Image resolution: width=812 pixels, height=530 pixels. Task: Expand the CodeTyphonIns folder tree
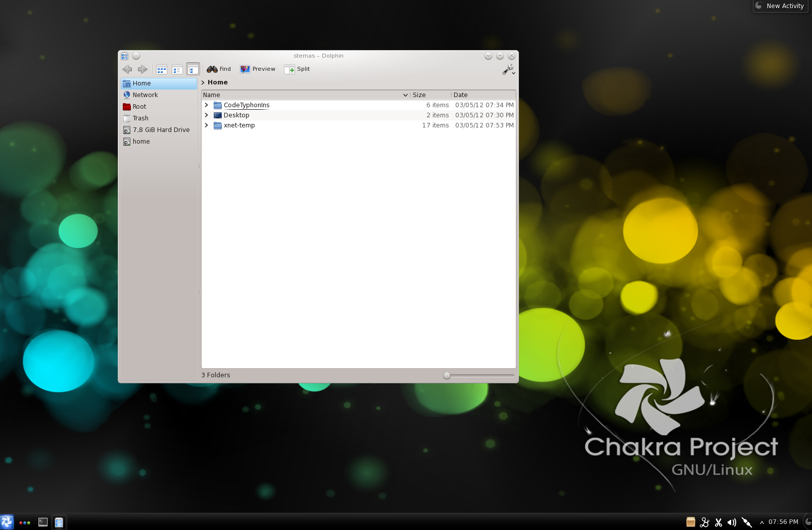point(206,105)
